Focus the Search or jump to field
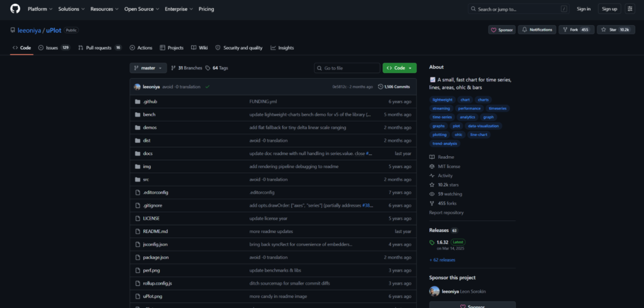This screenshot has width=644, height=308. click(519, 9)
